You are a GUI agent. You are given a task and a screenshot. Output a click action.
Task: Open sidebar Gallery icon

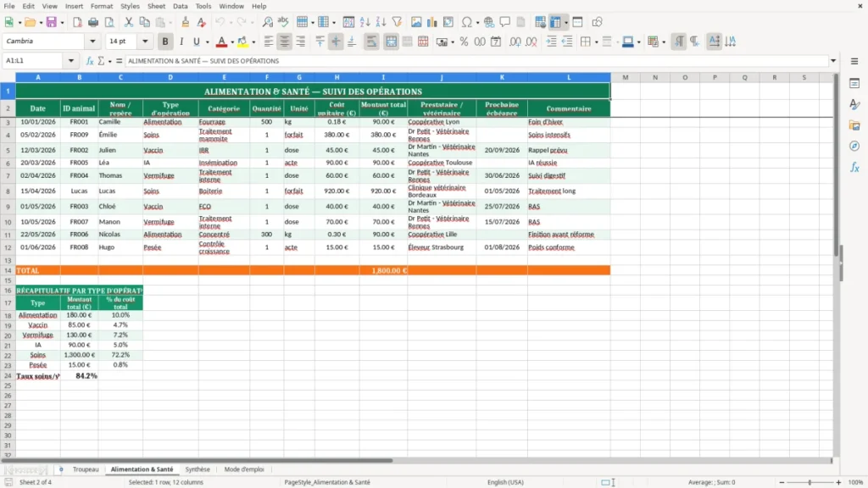coord(854,125)
